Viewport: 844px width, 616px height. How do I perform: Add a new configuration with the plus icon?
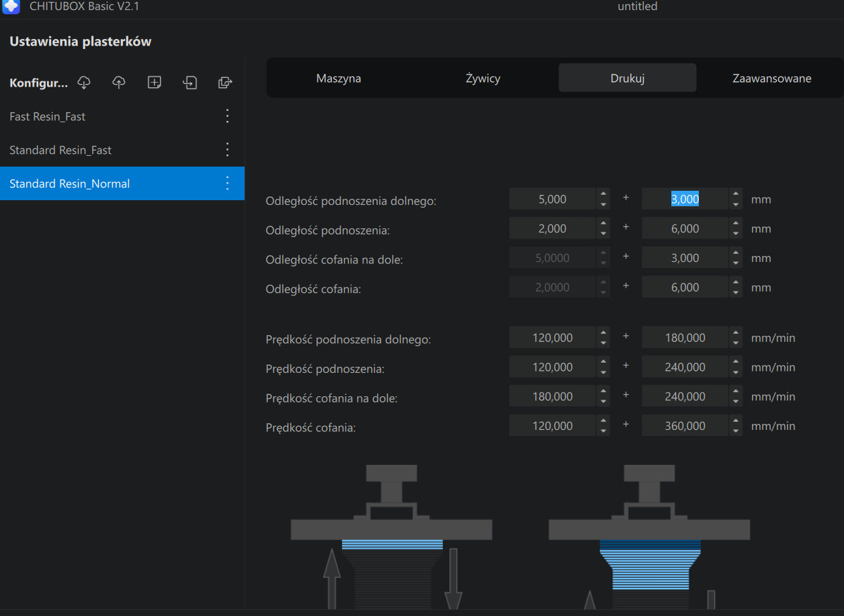[155, 83]
